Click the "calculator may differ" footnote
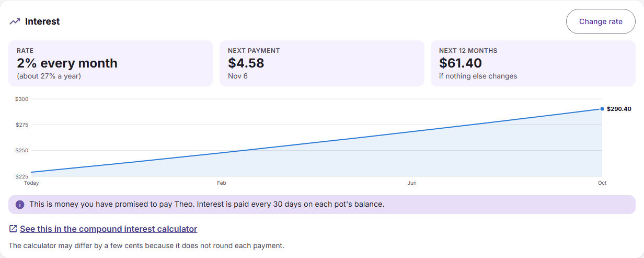 pos(146,245)
